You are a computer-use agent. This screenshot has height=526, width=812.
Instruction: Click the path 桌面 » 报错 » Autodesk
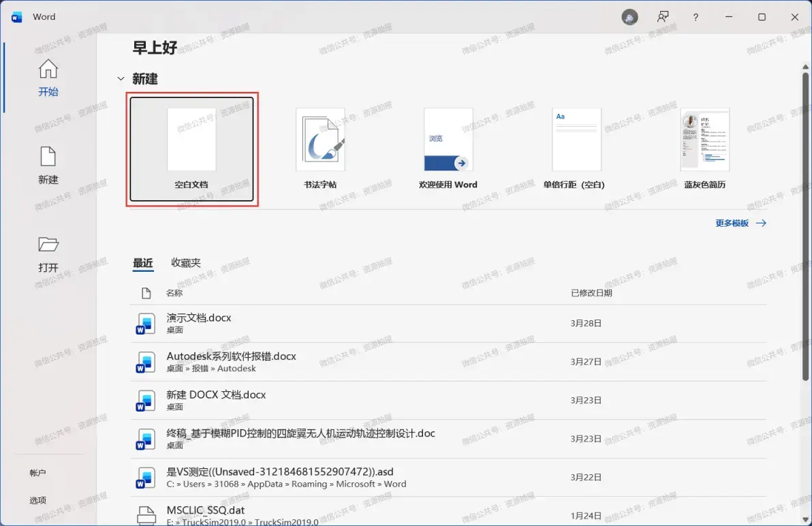(x=211, y=369)
